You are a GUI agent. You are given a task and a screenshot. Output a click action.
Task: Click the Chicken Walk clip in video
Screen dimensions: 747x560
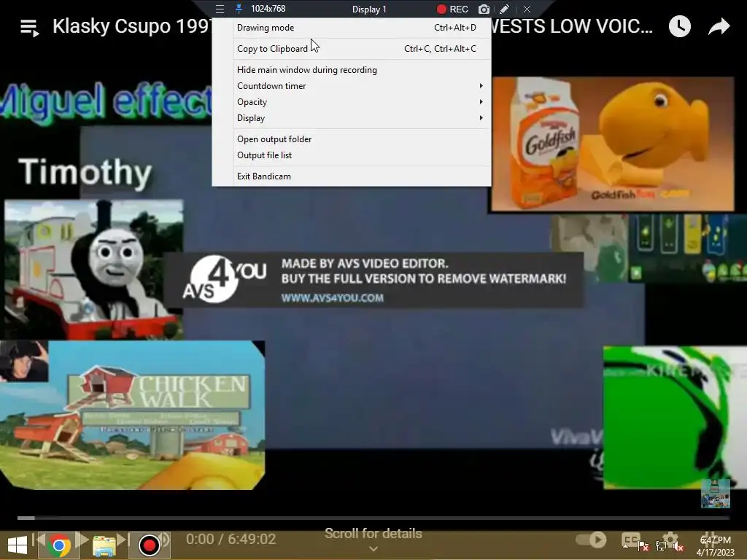tap(133, 415)
